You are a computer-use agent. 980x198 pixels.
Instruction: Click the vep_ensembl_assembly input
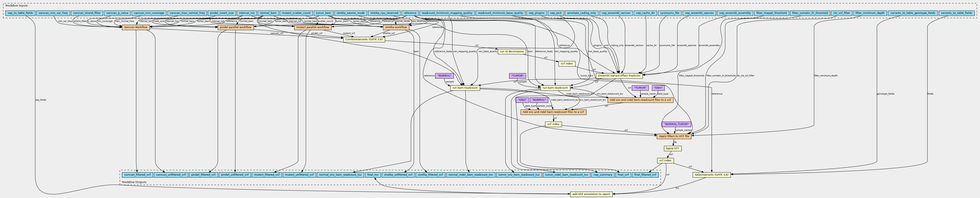[735, 13]
